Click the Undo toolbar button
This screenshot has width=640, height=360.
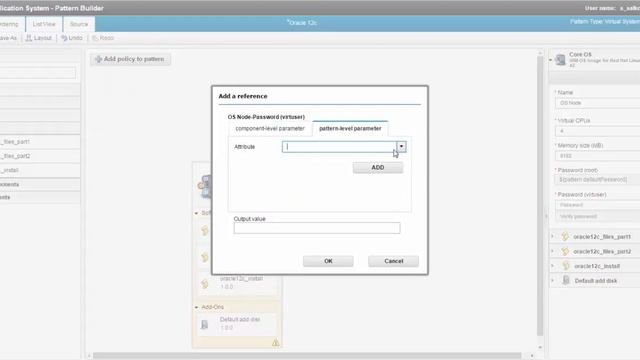72,38
